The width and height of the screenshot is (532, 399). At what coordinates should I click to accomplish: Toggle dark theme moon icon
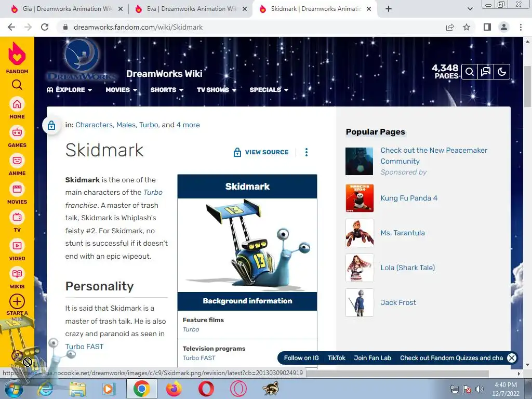pos(502,72)
